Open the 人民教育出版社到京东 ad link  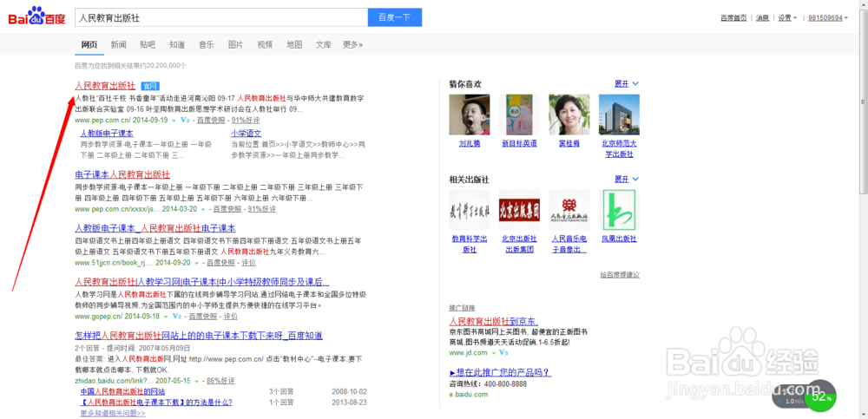click(x=494, y=321)
